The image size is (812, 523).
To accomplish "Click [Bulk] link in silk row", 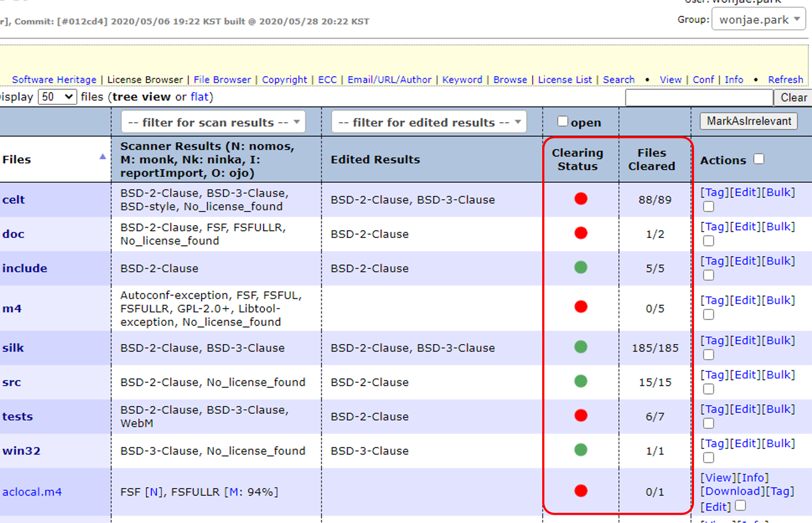I will coord(779,340).
